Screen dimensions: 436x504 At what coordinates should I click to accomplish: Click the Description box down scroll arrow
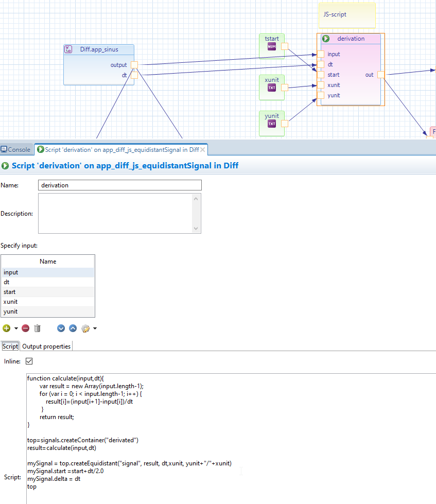click(x=196, y=228)
